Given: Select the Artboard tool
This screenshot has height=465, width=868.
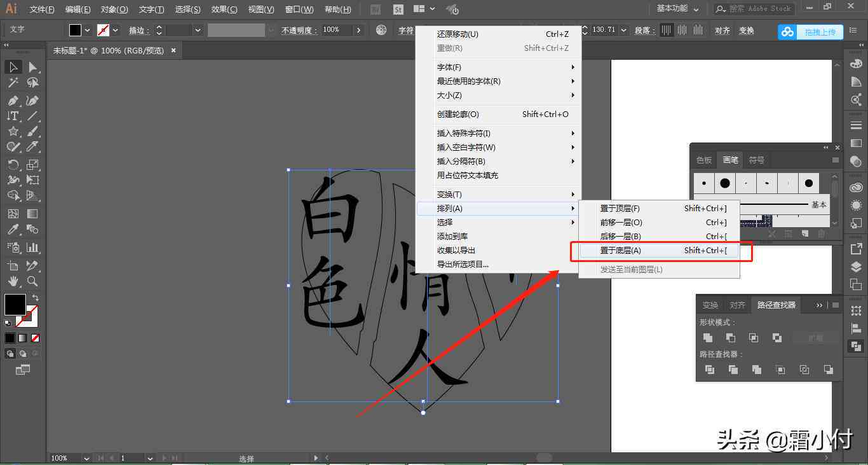Looking at the screenshot, I should tap(13, 265).
